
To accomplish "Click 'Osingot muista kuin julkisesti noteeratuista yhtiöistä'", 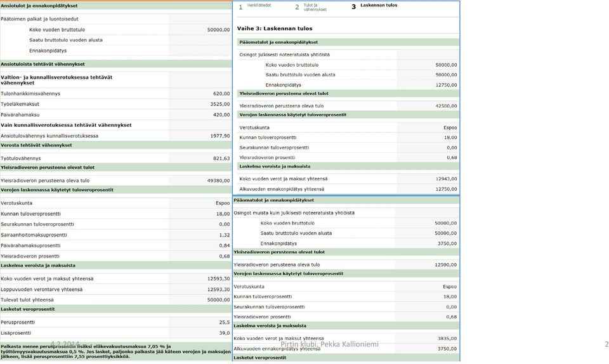I will click(x=294, y=213).
